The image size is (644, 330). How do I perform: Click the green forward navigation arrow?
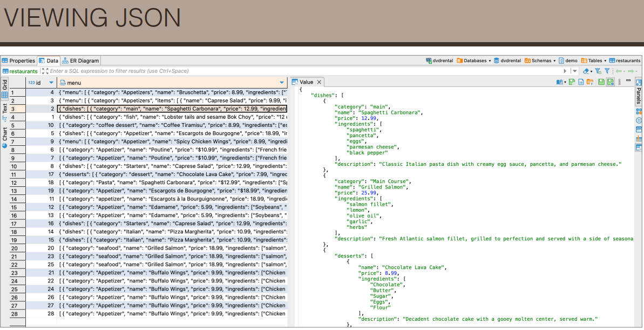click(x=631, y=71)
